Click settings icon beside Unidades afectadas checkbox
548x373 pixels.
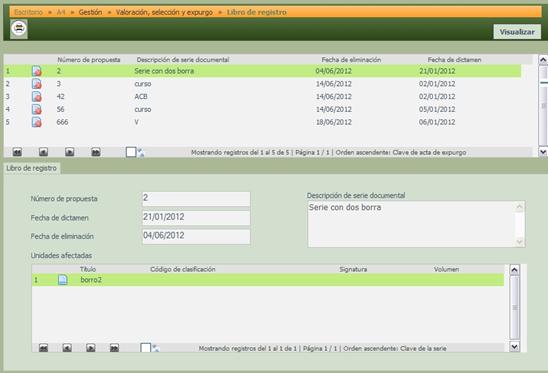pos(156,348)
